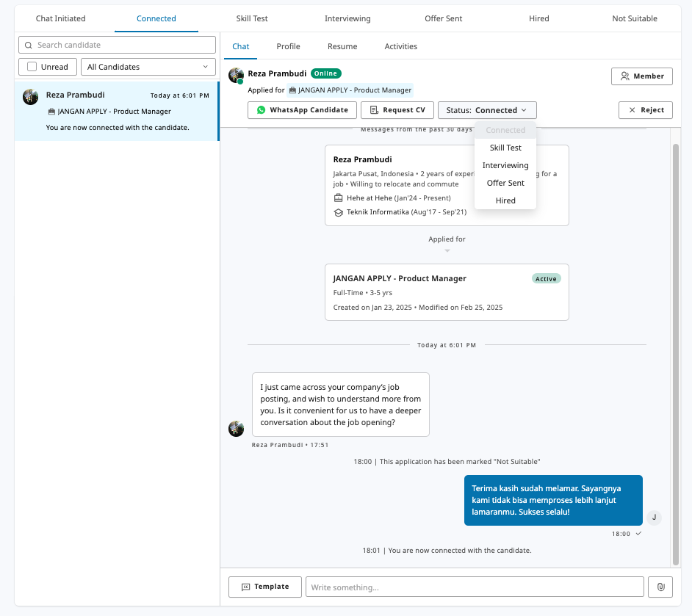The image size is (692, 616).
Task: Click Reza avatar beside incoming message
Action: coord(236,429)
